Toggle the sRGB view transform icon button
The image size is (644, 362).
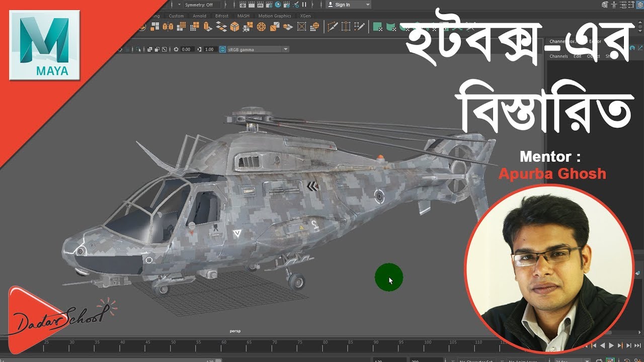[222, 49]
